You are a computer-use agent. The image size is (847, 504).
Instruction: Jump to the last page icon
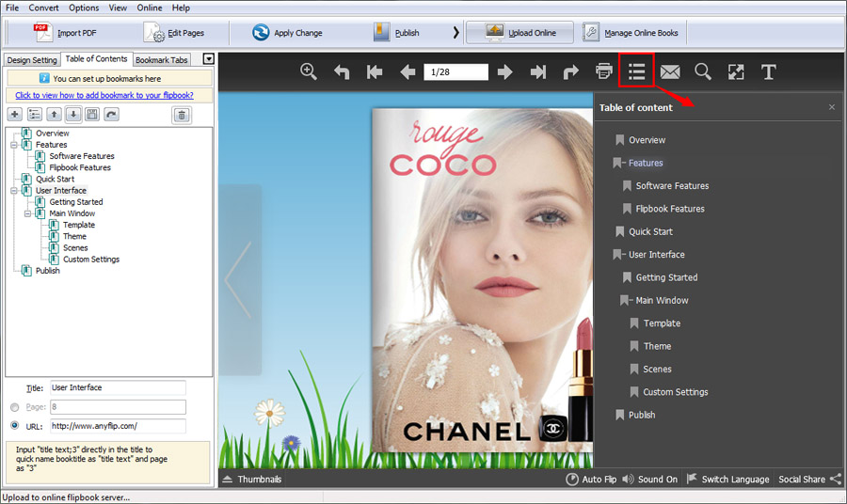click(x=538, y=71)
